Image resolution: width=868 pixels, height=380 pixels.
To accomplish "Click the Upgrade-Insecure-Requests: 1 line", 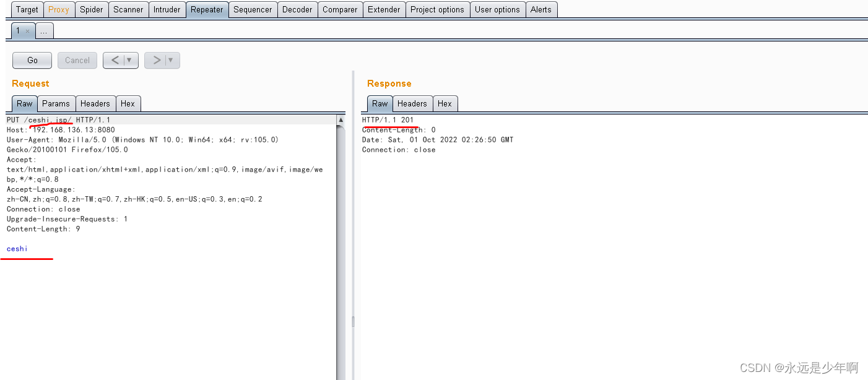I will (x=67, y=218).
